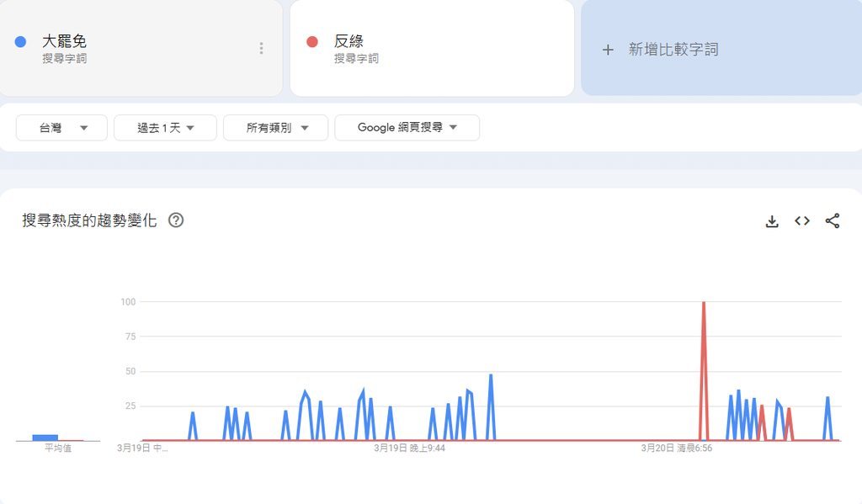Click the red peak at 100 on chart
This screenshot has height=504, width=862.
703,303
